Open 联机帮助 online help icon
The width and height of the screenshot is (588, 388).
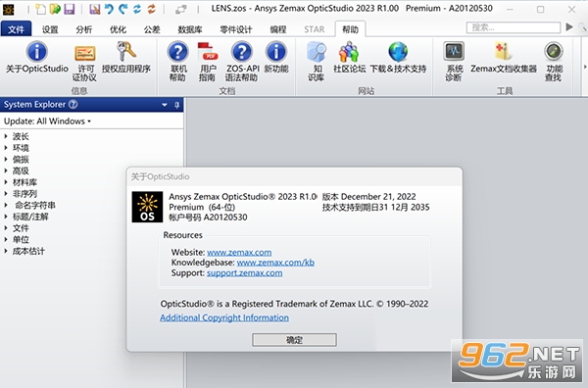(177, 52)
